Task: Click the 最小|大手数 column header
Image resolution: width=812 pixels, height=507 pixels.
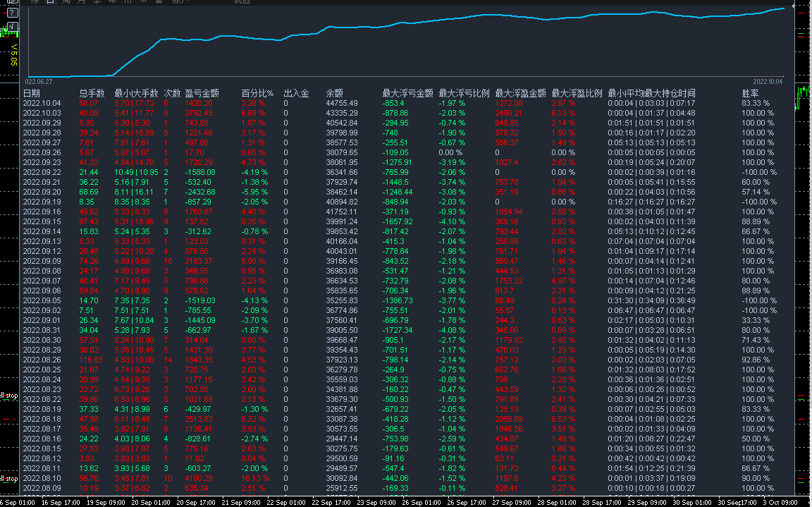Action: (x=136, y=93)
